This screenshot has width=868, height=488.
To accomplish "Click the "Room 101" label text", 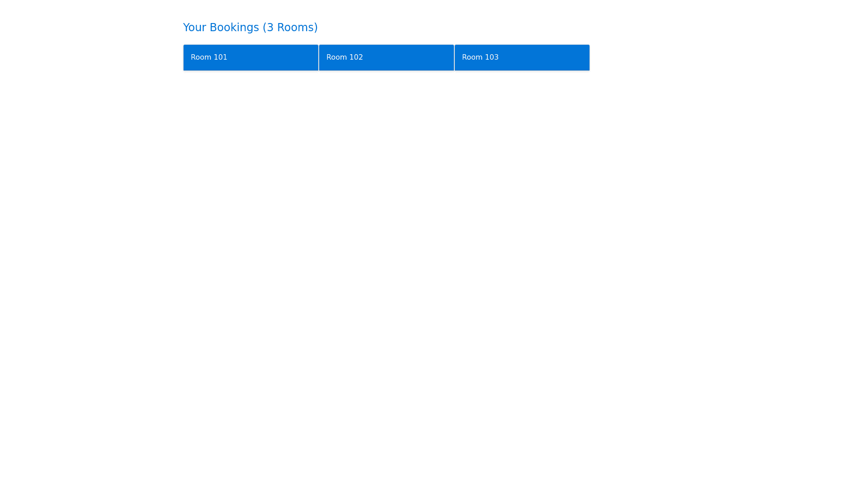I will (x=209, y=57).
